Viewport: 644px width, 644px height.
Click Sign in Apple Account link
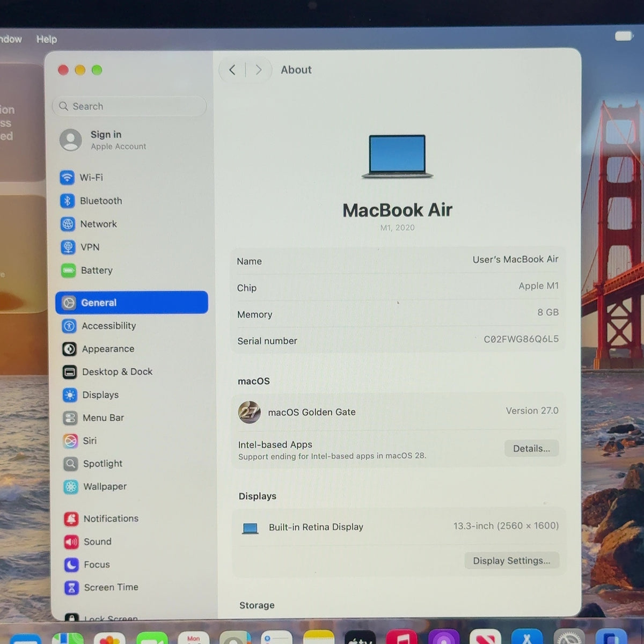pos(118,140)
